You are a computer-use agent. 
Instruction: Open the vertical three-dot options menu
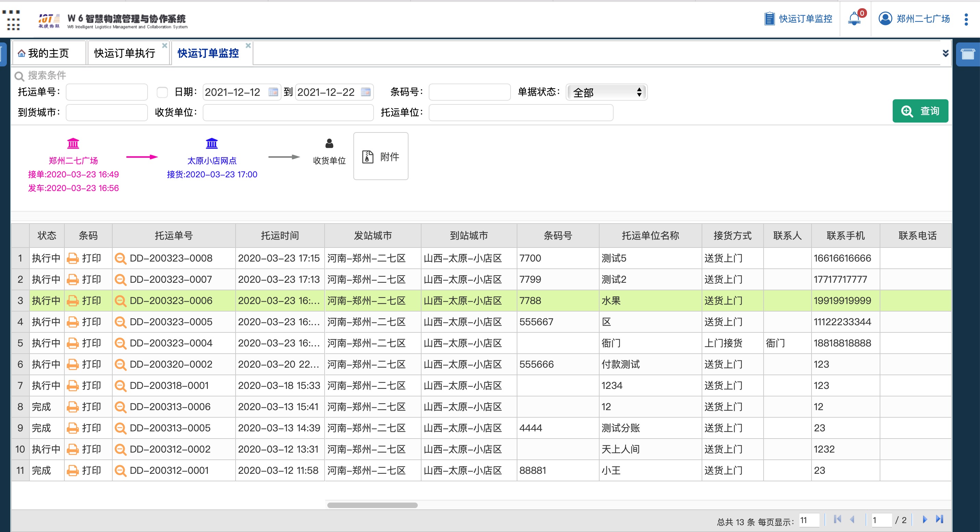tap(966, 19)
